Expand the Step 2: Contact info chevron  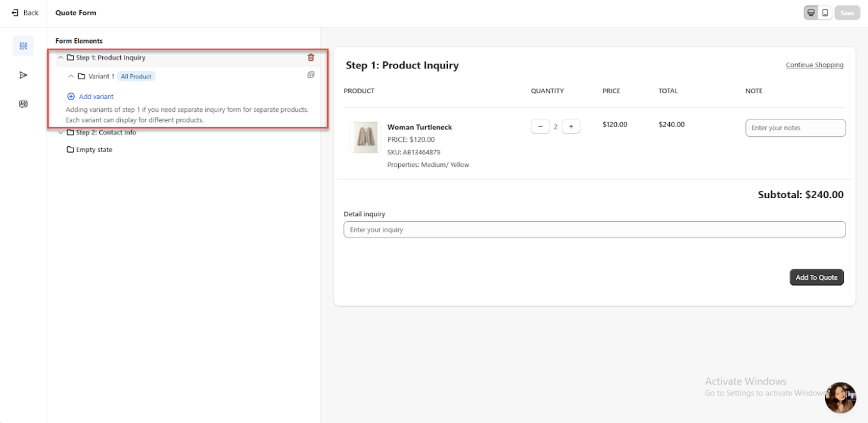click(x=61, y=133)
